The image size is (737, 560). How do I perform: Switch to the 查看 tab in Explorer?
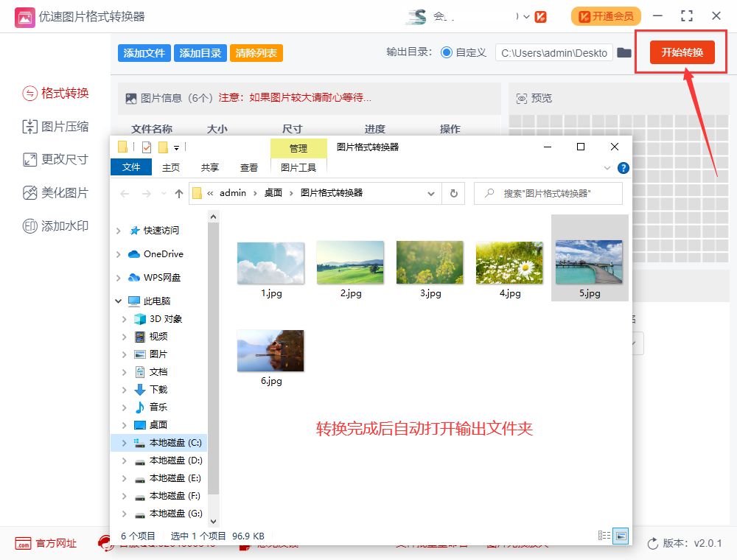pyautogui.click(x=248, y=167)
